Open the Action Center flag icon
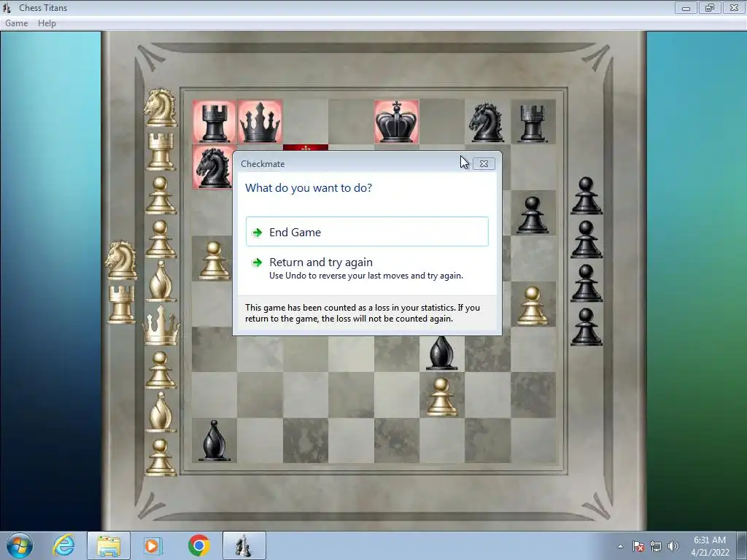This screenshot has width=747, height=560. click(x=638, y=546)
